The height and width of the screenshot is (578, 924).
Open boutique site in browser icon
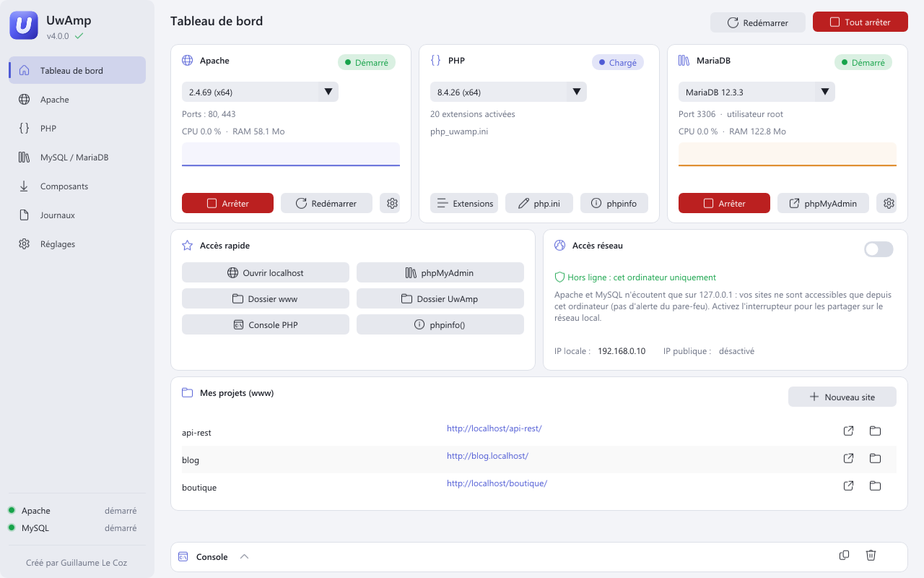coord(849,486)
